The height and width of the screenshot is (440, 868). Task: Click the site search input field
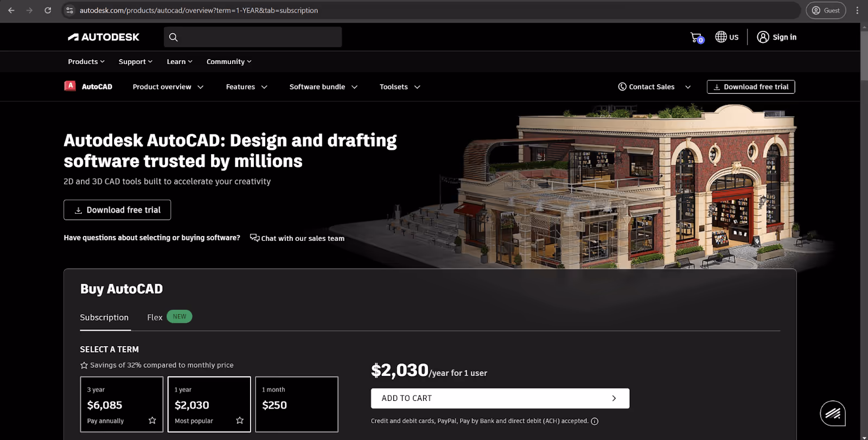253,37
